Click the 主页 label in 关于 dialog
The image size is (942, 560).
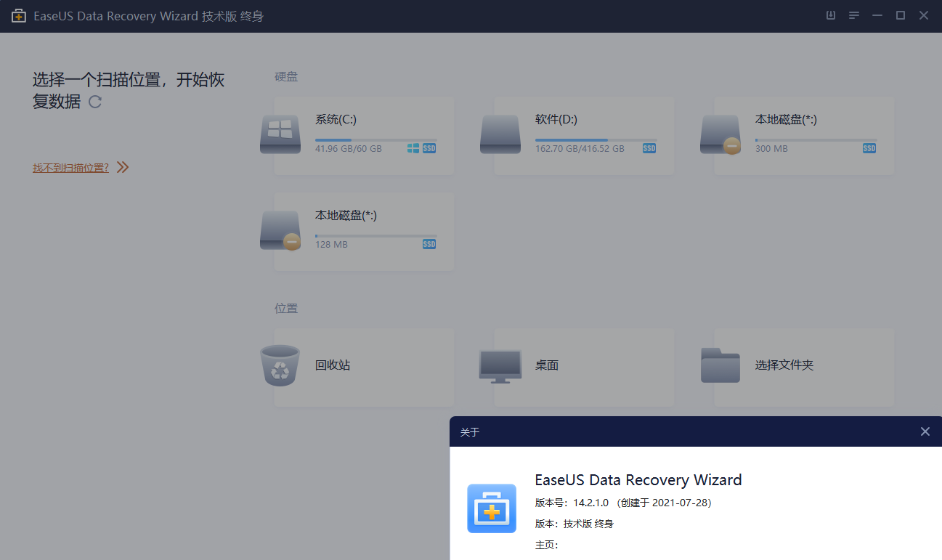(546, 545)
